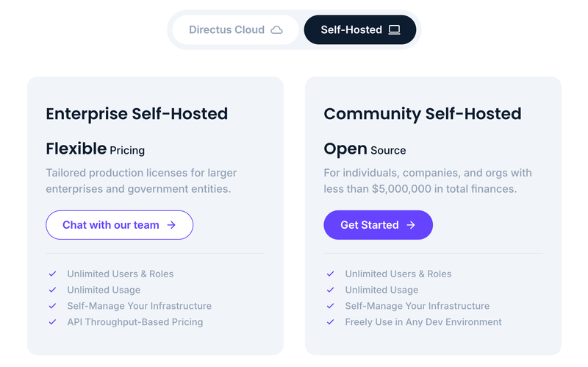Click Enterprise Self-Manage Your Infrastructure item

140,306
